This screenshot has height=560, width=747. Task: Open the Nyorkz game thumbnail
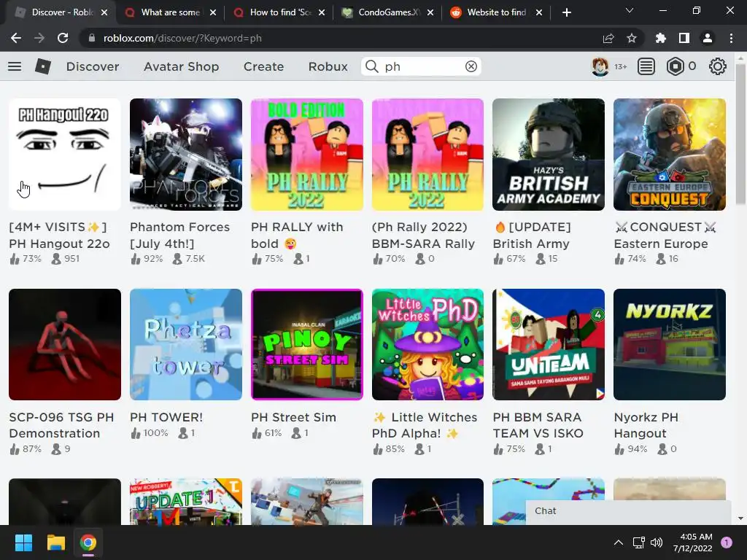[670, 344]
